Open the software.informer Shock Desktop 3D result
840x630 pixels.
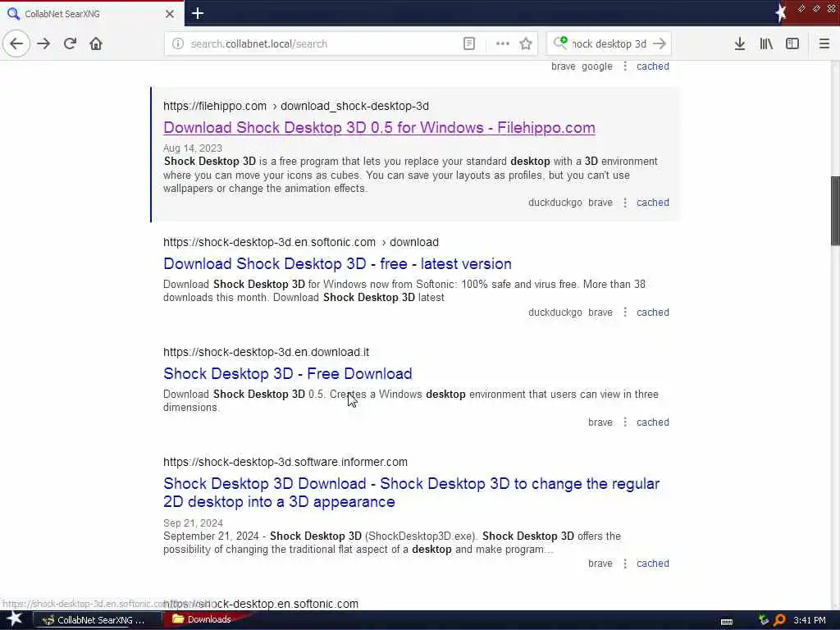[412, 492]
